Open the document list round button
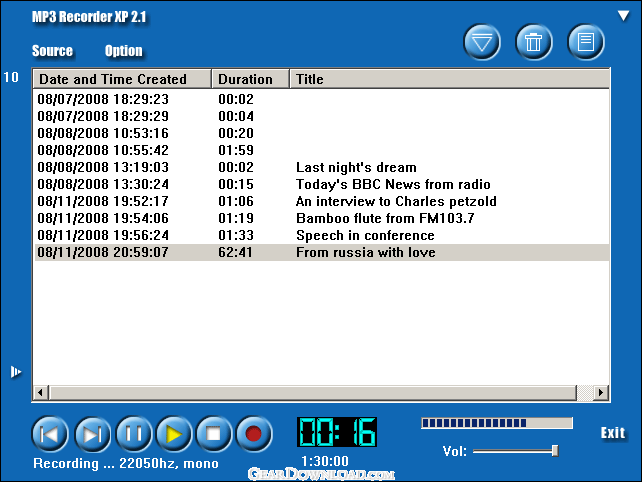Screen dimensions: 642x482 [x=585, y=42]
